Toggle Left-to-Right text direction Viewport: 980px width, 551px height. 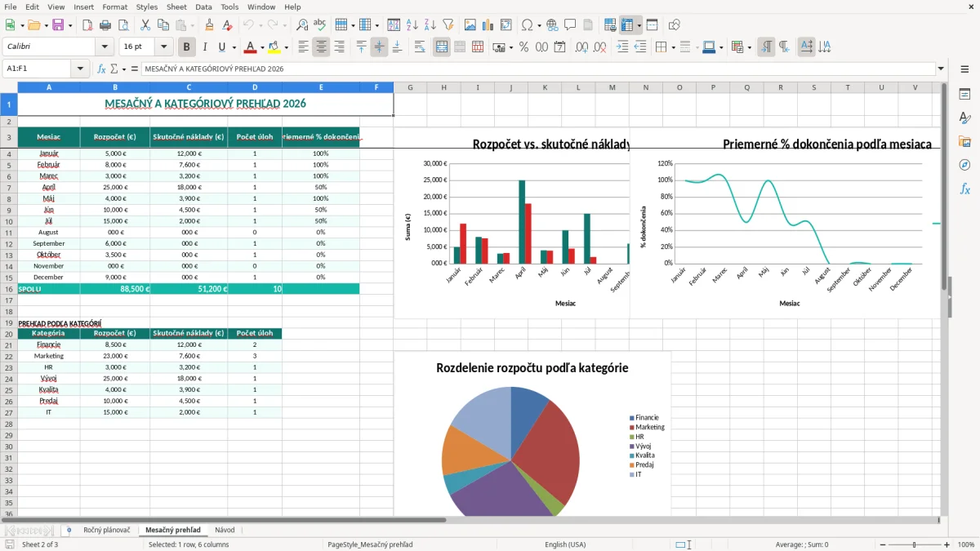[766, 47]
